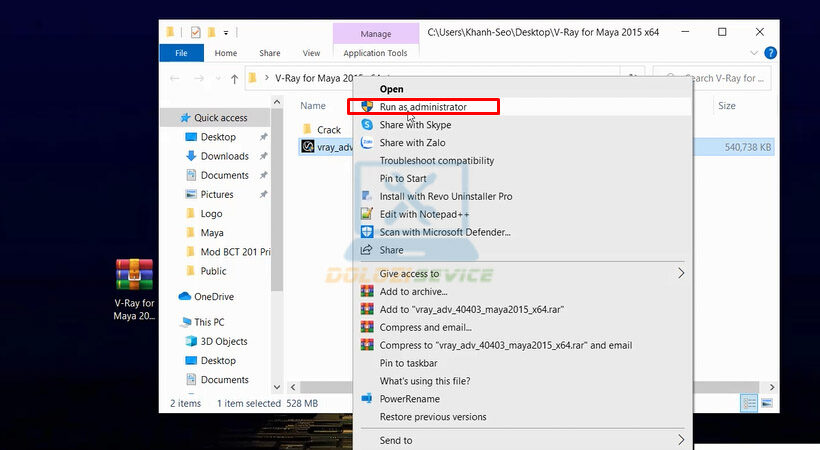
Task: Click the help question mark icon in ribbon
Action: point(770,53)
